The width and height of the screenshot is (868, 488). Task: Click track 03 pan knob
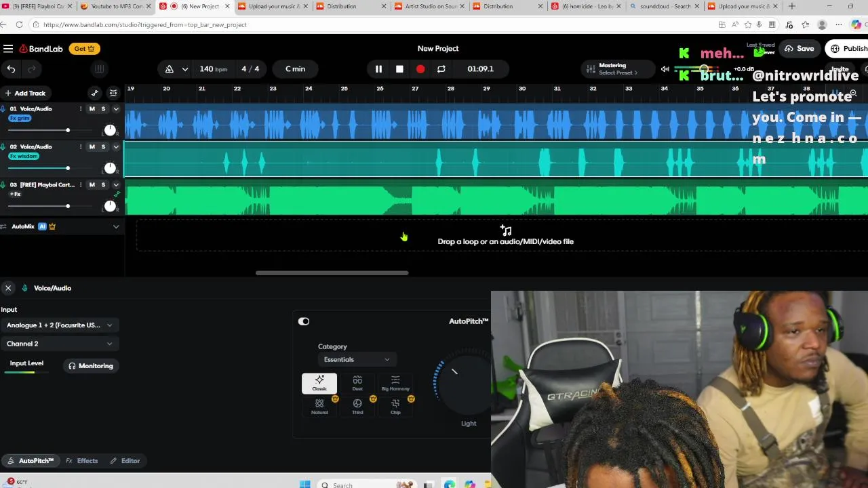point(110,206)
